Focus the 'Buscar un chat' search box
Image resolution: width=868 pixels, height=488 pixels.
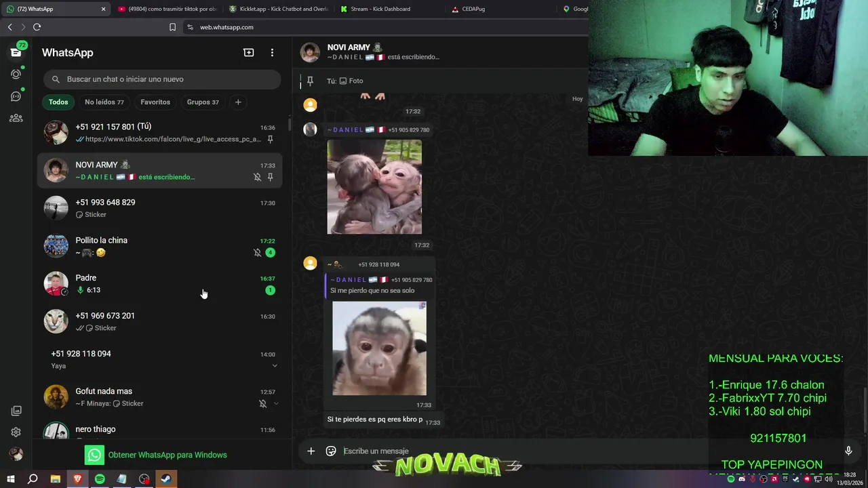[x=162, y=79]
